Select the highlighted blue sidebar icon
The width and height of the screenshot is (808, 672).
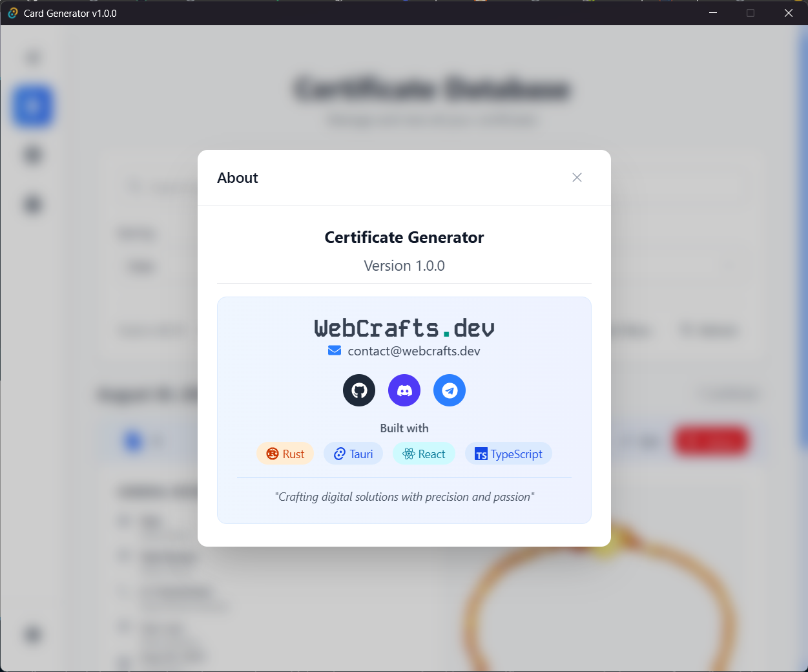click(32, 107)
